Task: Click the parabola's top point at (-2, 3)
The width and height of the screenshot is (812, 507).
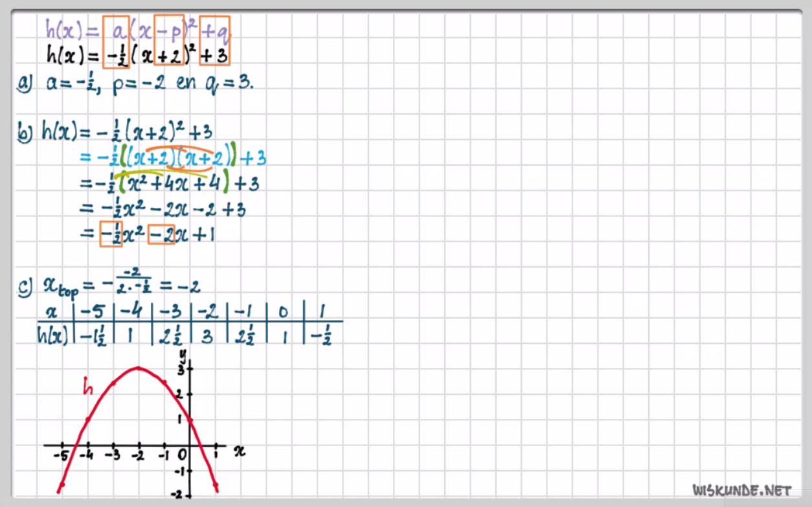Action: coord(139,368)
